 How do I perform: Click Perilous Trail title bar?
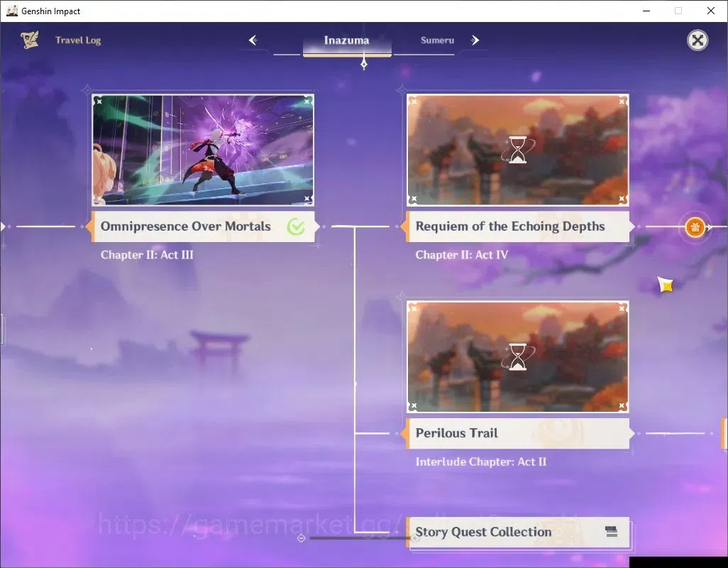click(518, 433)
